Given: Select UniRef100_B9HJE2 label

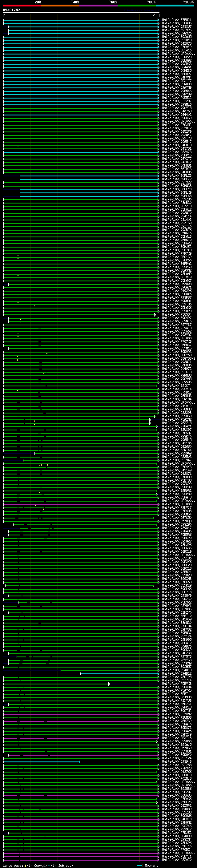Looking at the screenshot, I should pos(176,247).
